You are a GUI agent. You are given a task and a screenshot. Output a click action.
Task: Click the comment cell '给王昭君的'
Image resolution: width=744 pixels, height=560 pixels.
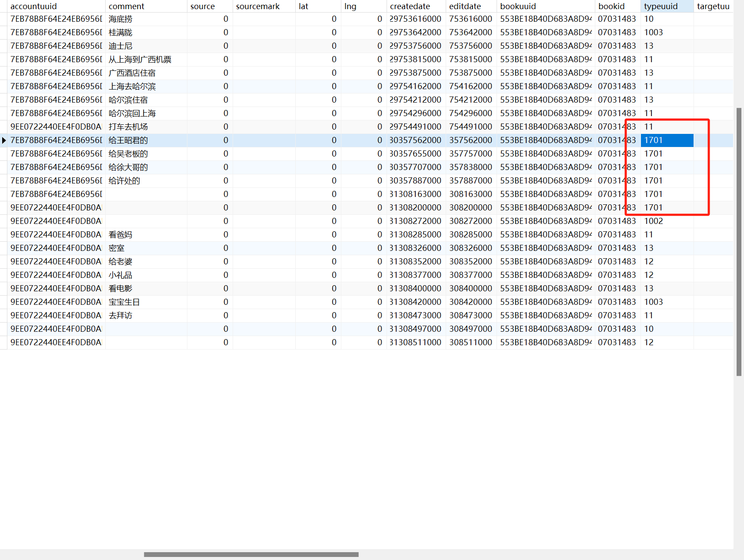[x=128, y=140]
